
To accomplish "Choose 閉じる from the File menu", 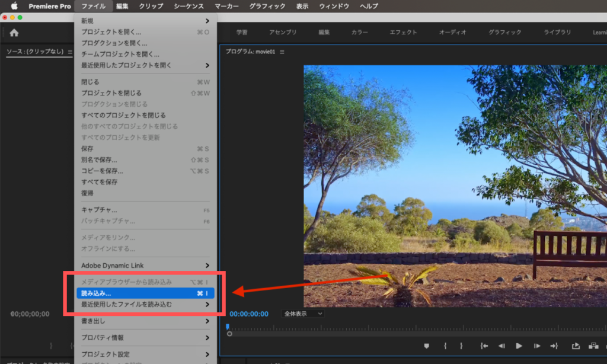I will (145, 82).
